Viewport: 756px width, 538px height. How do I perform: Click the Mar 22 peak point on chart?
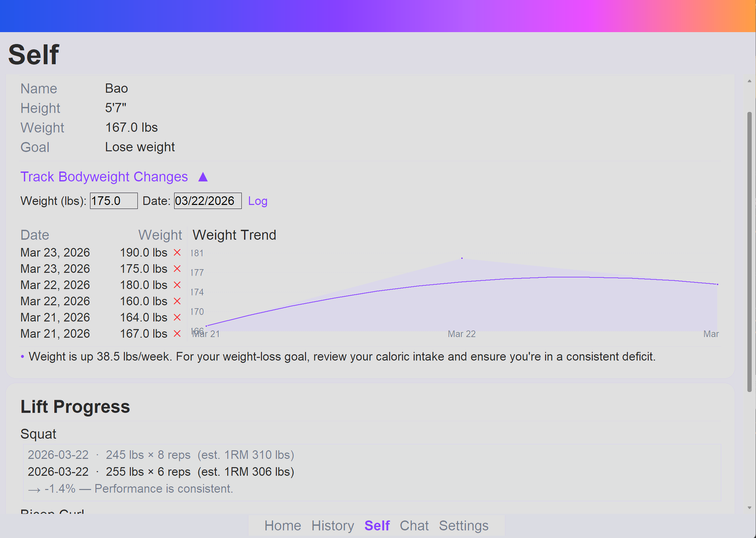[462, 258]
